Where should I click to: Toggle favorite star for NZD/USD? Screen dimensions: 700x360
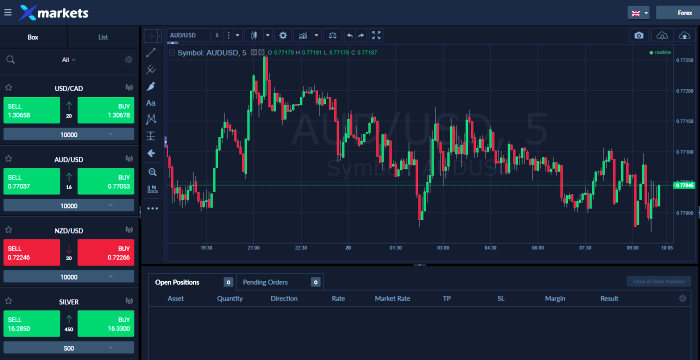[x=8, y=230]
